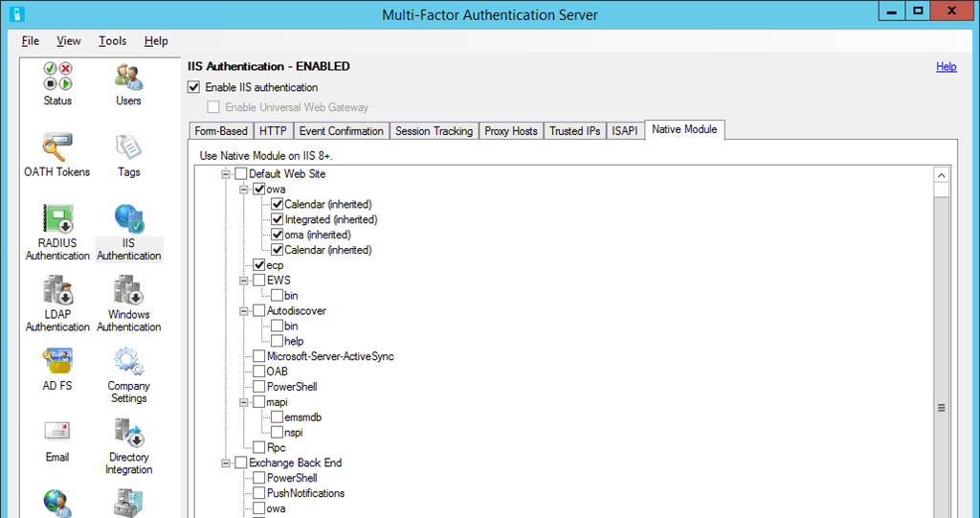Viewport: 980px width, 518px height.
Task: Open OATH Tokens icon in sidebar
Action: 56,154
